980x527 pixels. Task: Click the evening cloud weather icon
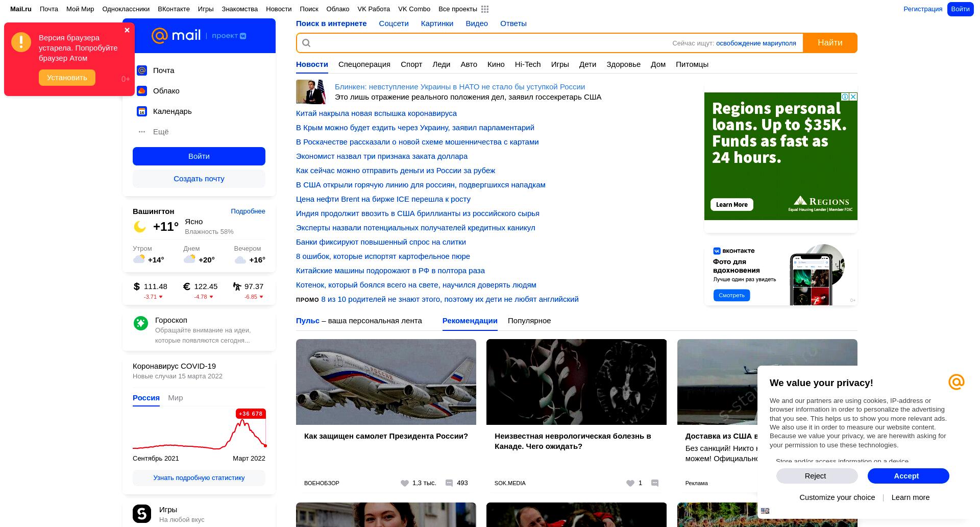coord(240,260)
